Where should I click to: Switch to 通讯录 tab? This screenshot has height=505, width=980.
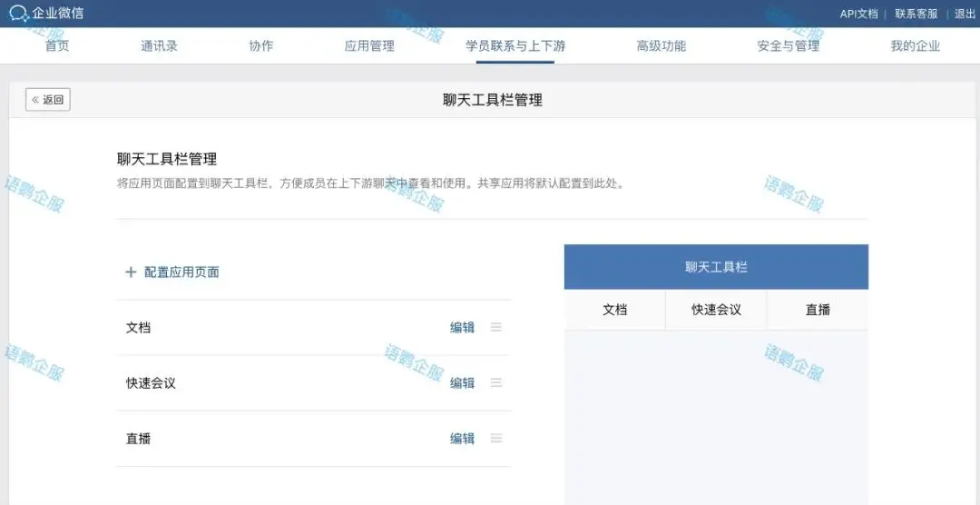(159, 46)
